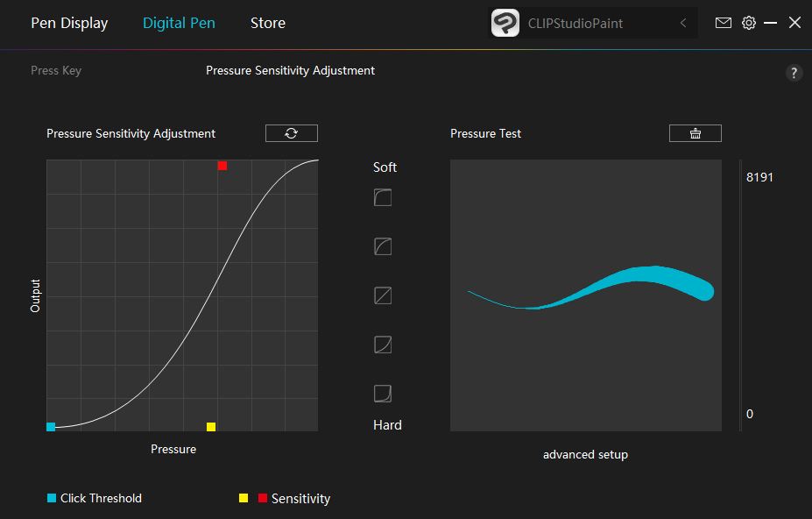Select the second hard curve preset
The width and height of the screenshot is (812, 519).
point(383,345)
